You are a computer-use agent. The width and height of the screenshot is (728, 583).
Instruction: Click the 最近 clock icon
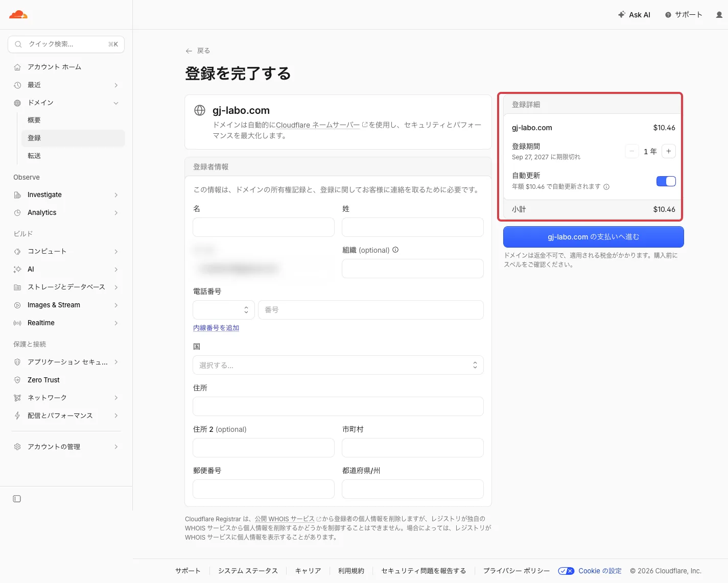point(17,85)
